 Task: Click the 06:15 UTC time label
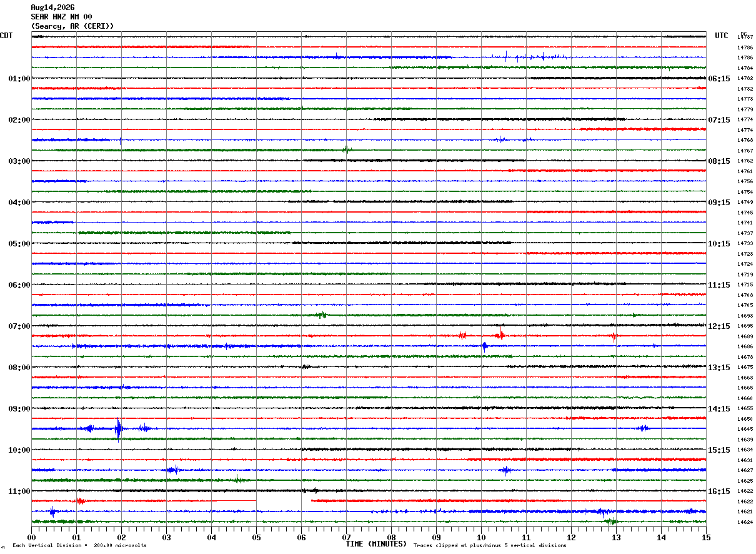(x=719, y=79)
